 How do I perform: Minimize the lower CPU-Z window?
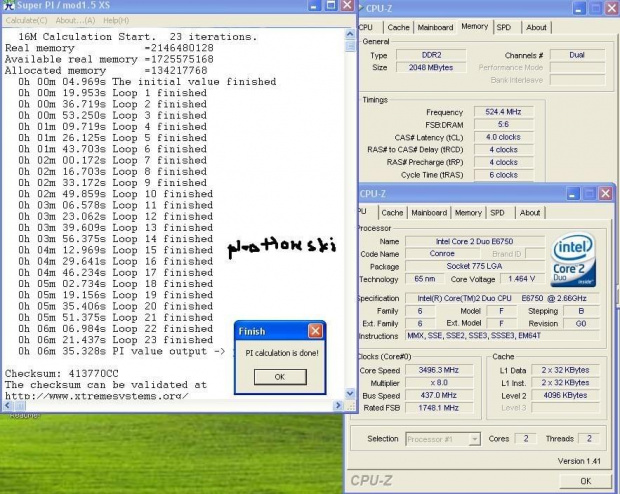pyautogui.click(x=573, y=193)
